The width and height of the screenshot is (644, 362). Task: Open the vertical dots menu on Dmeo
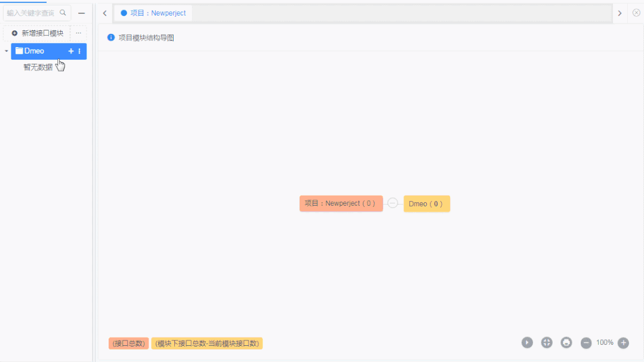point(79,51)
